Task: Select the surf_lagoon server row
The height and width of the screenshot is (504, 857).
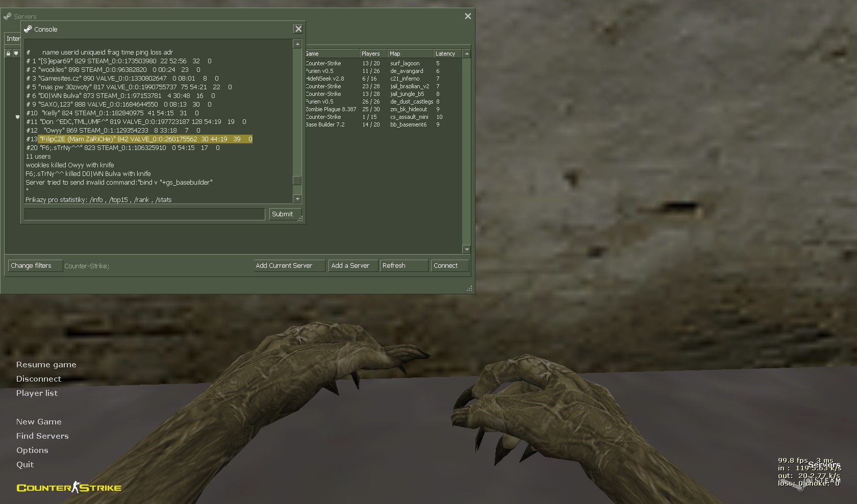Action: click(x=384, y=63)
